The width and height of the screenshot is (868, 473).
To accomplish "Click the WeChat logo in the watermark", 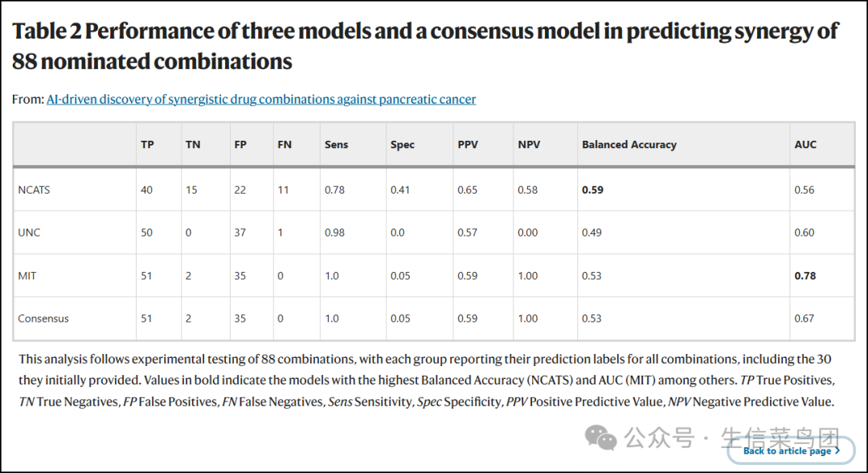I will 601,438.
